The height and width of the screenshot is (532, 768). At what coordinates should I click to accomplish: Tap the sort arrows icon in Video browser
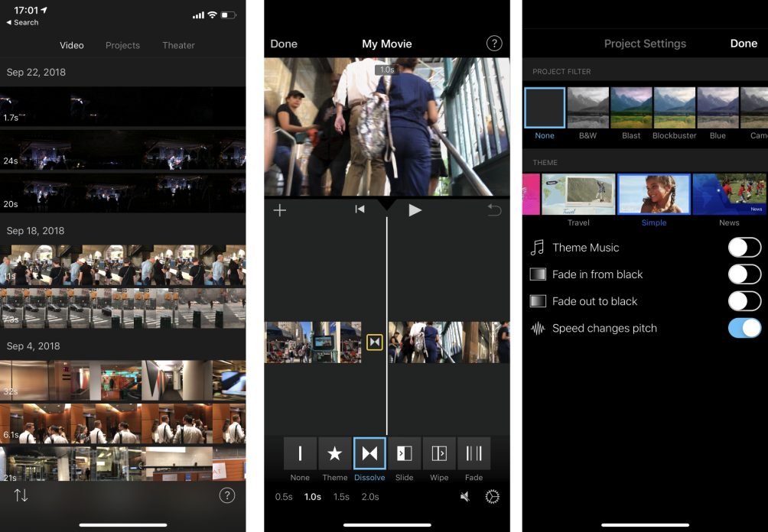pos(21,495)
